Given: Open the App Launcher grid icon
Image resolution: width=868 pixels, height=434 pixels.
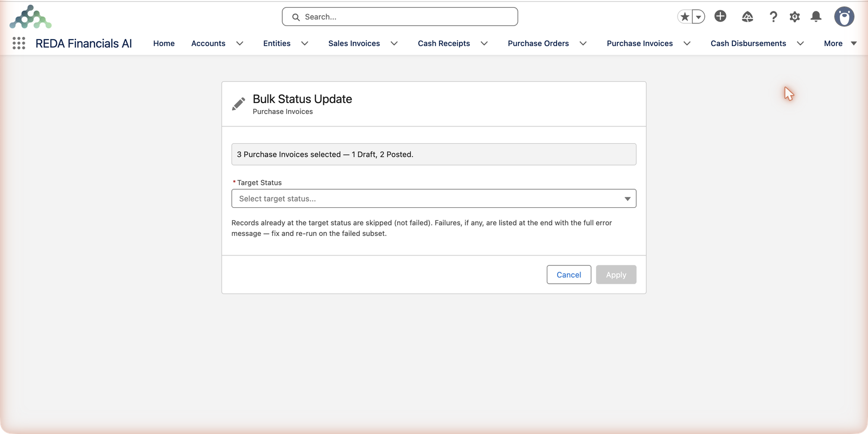Looking at the screenshot, I should (19, 43).
